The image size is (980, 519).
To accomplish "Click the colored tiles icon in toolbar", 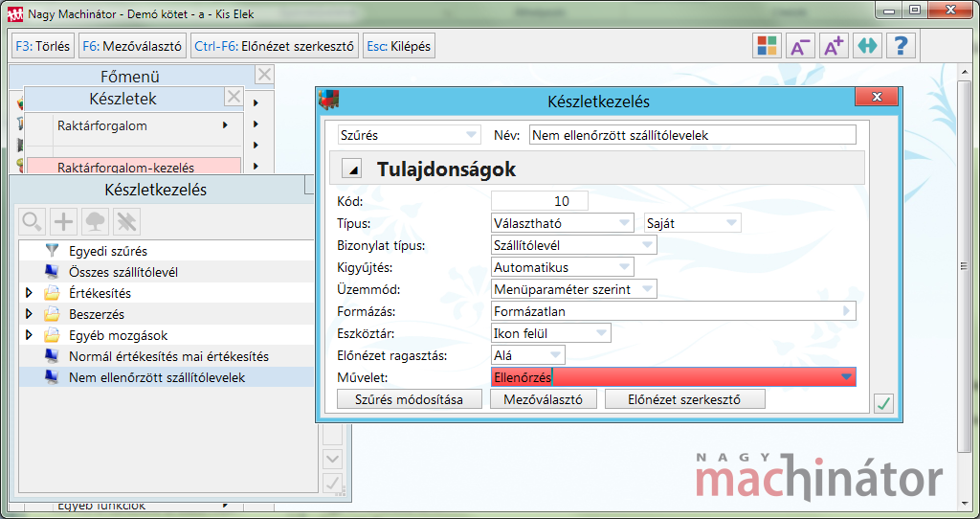I will coord(767,46).
